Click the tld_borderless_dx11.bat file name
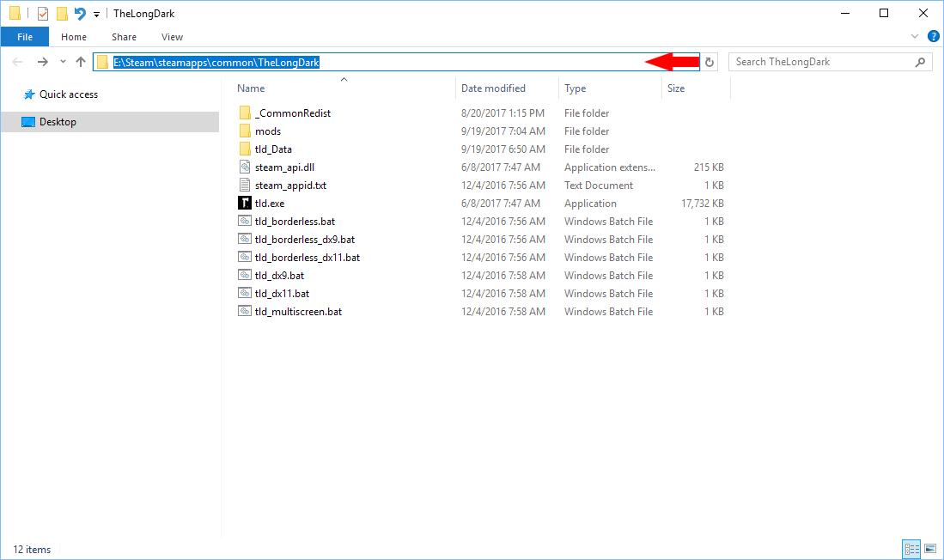The image size is (944, 560). click(x=308, y=258)
